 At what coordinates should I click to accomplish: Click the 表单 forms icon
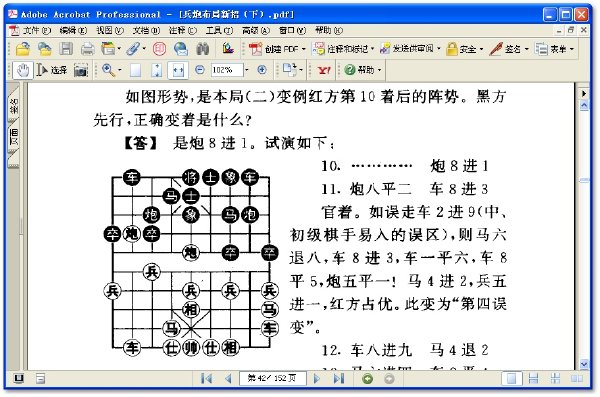tap(541, 49)
